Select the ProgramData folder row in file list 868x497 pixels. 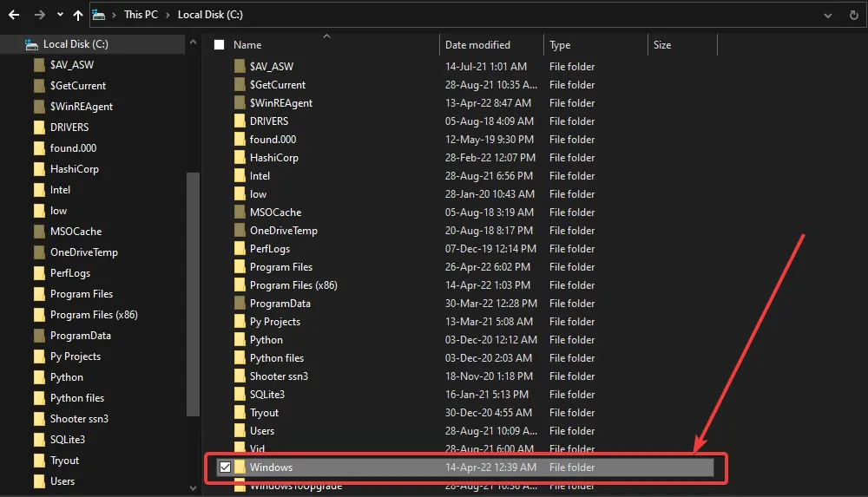click(279, 304)
